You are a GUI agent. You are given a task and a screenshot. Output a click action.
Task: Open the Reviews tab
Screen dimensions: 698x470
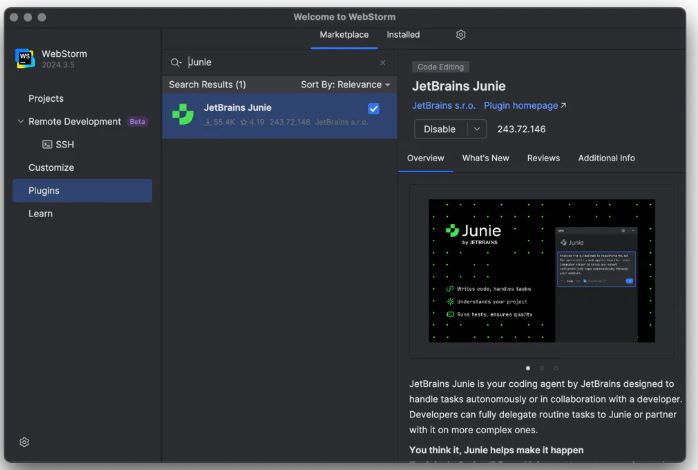544,158
